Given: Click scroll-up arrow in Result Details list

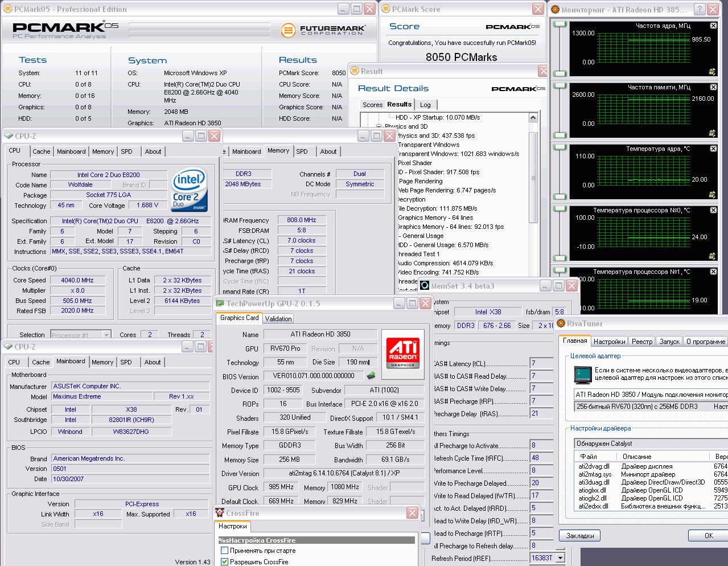Looking at the screenshot, I should pos(533,117).
